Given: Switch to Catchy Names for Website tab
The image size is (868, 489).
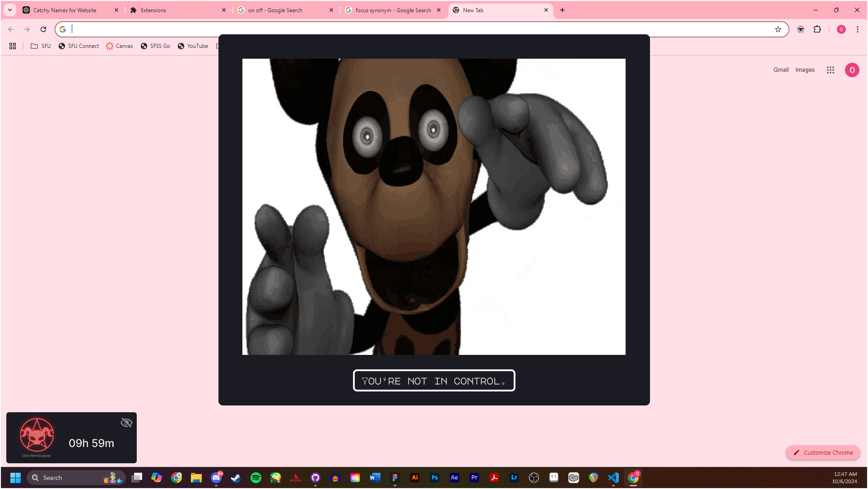Looking at the screenshot, I should [x=65, y=10].
